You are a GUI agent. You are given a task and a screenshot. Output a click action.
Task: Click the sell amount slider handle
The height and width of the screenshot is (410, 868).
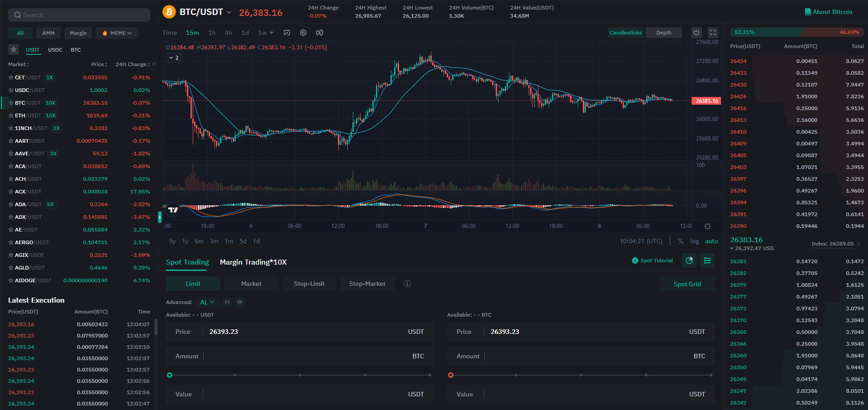pyautogui.click(x=451, y=375)
